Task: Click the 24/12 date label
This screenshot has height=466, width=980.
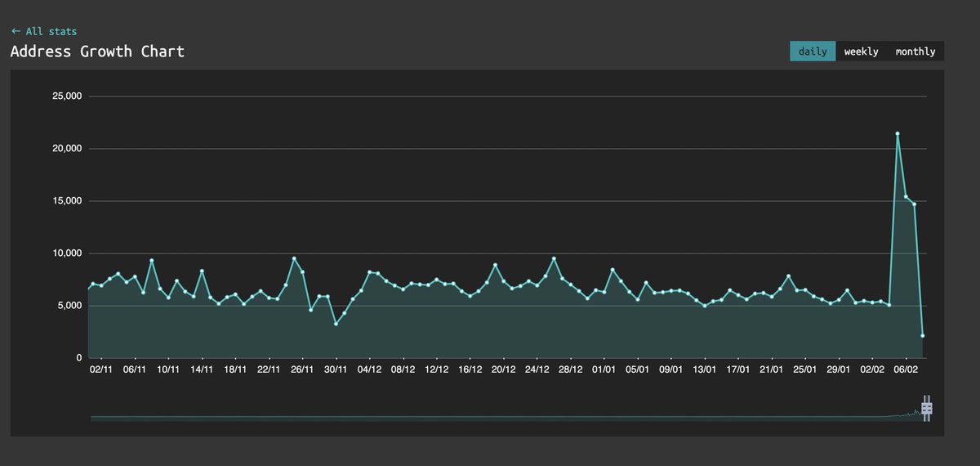Action: [537, 370]
